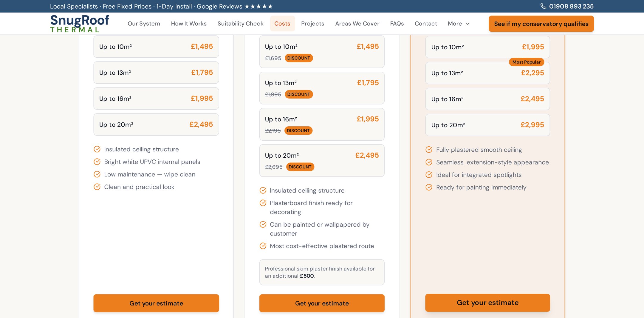The height and width of the screenshot is (318, 644).
Task: Select the £2,995 Up to 20m² price row
Action: [x=488, y=125]
